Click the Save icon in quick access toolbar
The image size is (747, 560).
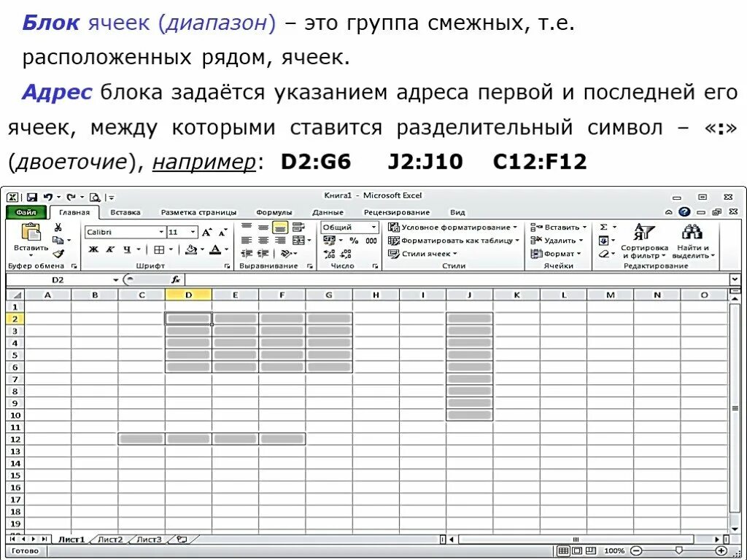coord(32,197)
